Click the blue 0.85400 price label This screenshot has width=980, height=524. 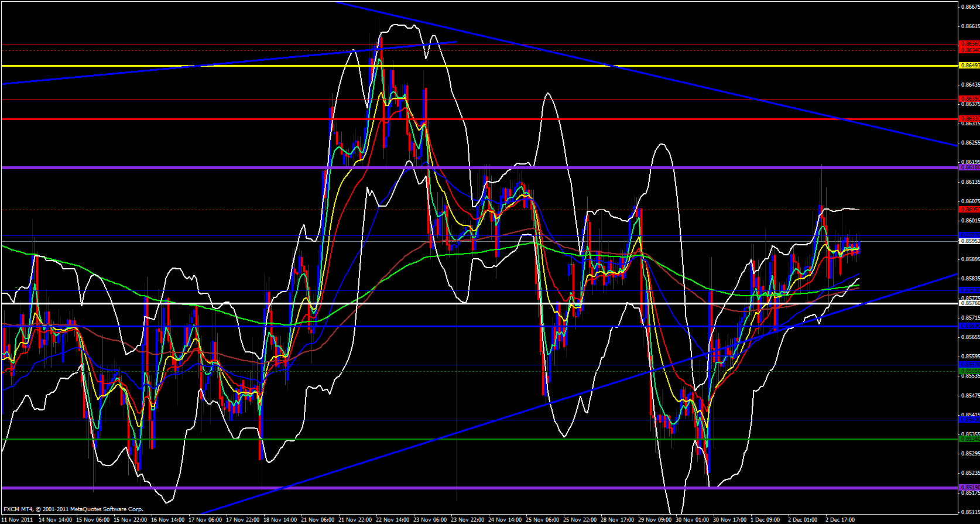[969, 419]
